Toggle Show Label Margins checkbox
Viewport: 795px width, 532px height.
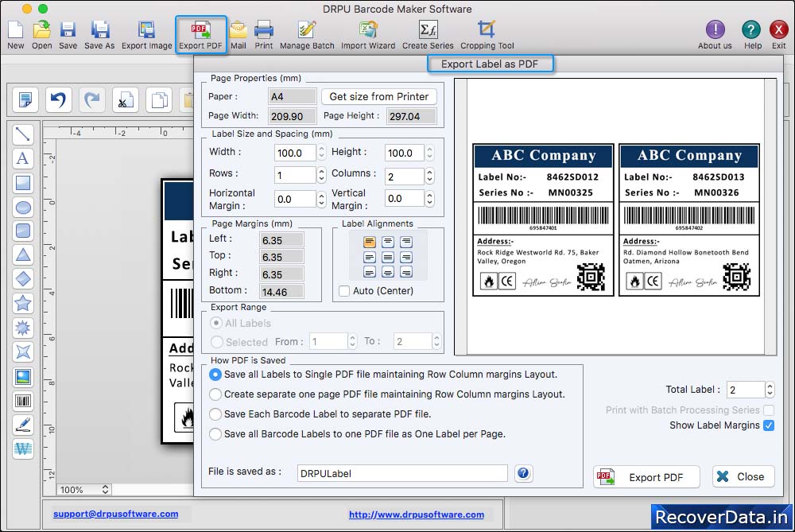click(x=769, y=425)
